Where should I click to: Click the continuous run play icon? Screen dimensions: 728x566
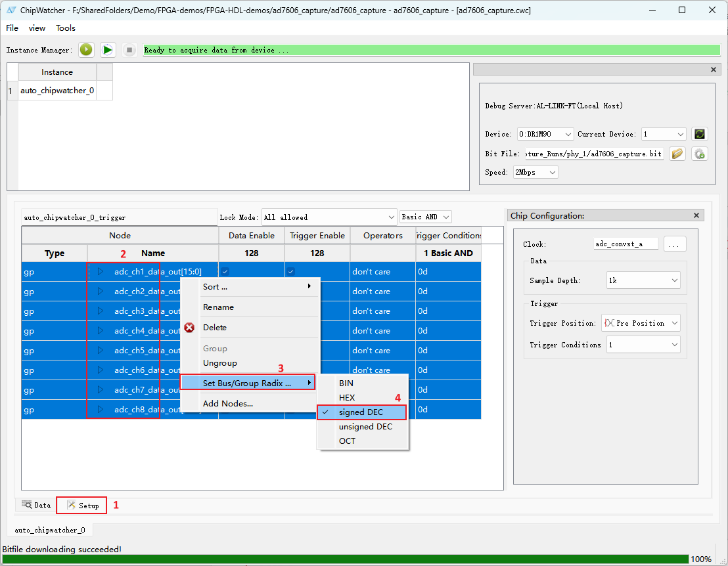point(108,50)
